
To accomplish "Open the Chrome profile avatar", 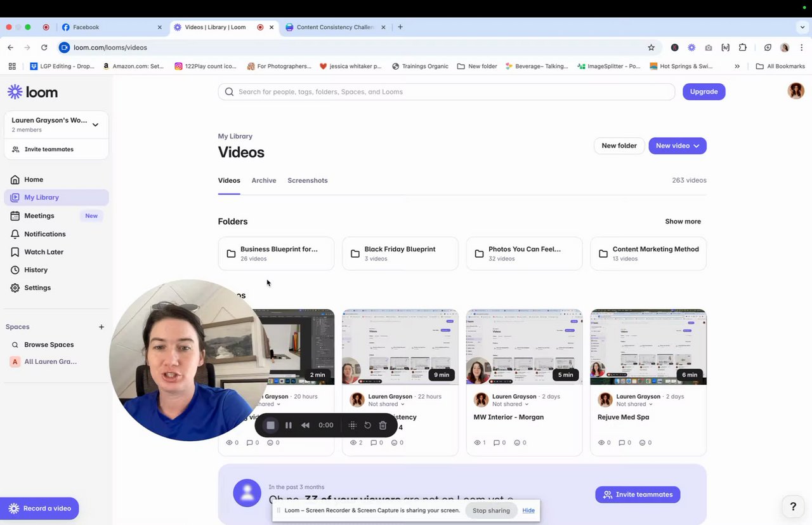I will [x=785, y=48].
